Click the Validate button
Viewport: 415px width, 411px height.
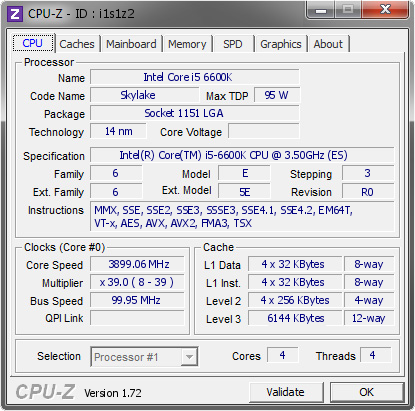pyautogui.click(x=286, y=392)
